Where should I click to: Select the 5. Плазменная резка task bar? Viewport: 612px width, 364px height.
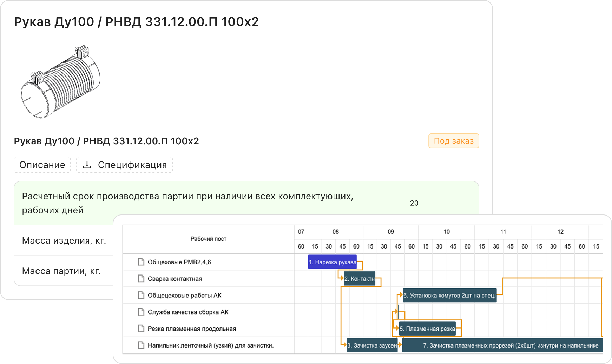(x=427, y=329)
